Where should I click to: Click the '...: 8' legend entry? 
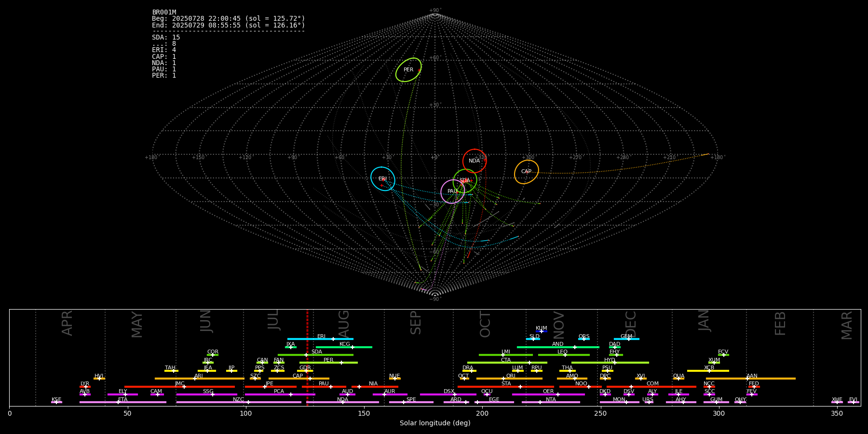pos(164,44)
